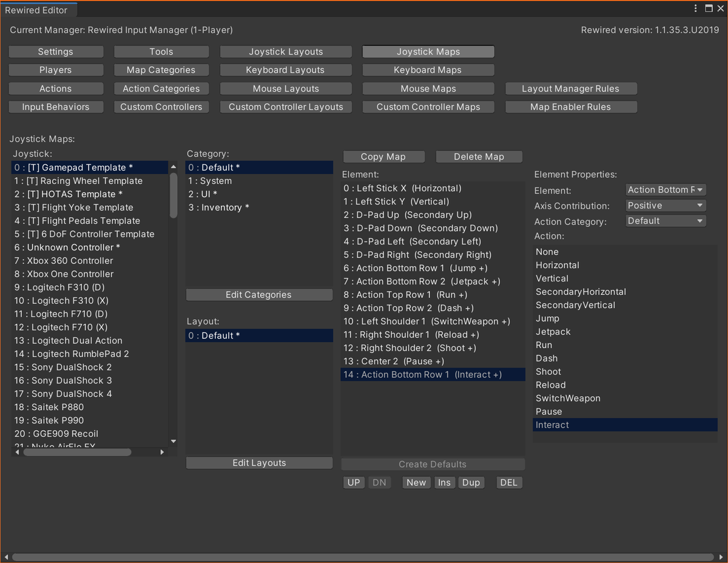Choose SwitchWeapon in Action list
The height and width of the screenshot is (563, 728).
[x=625, y=399]
